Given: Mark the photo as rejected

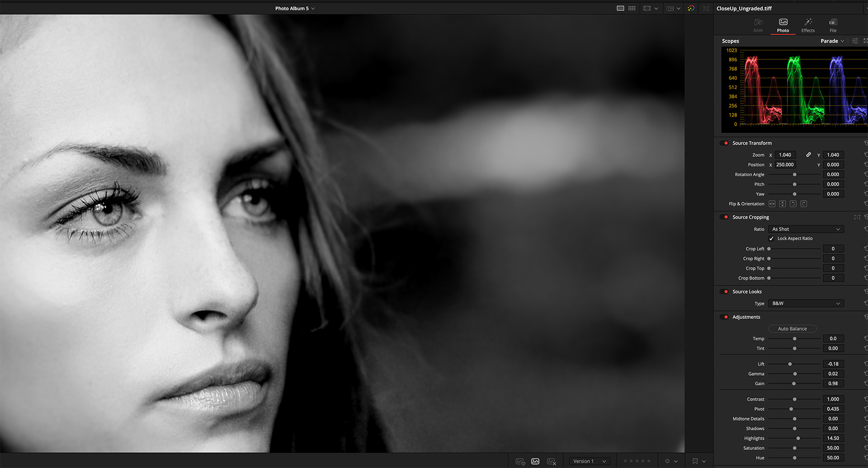Looking at the screenshot, I should coord(552,461).
